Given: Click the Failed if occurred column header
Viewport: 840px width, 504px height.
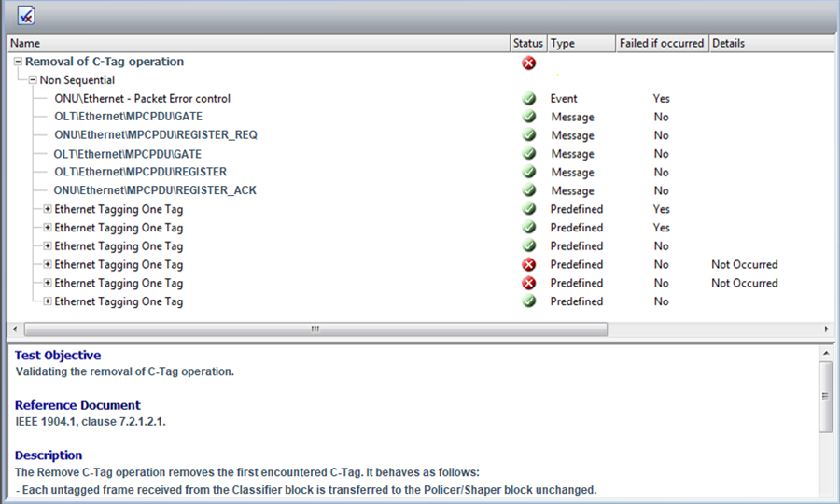Looking at the screenshot, I should [x=661, y=43].
